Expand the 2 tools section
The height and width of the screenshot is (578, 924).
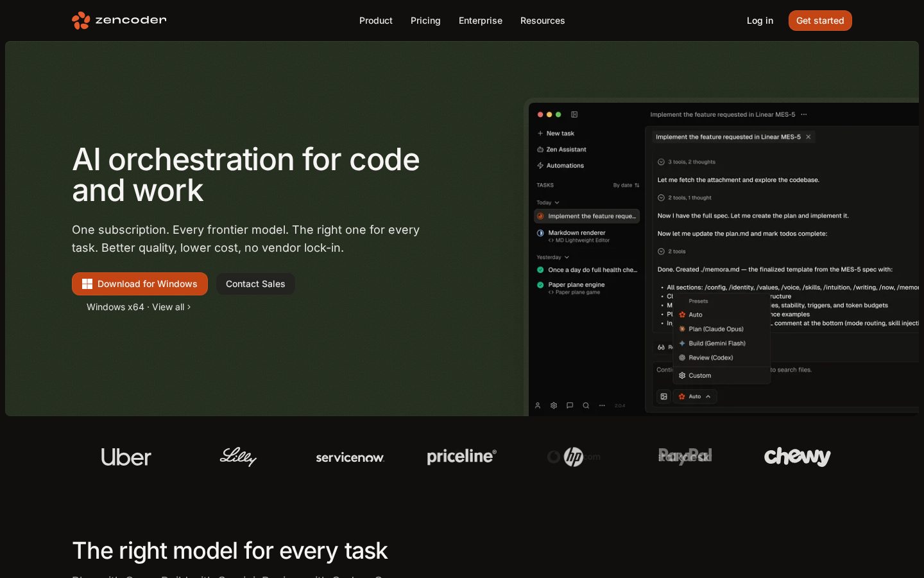tap(672, 252)
